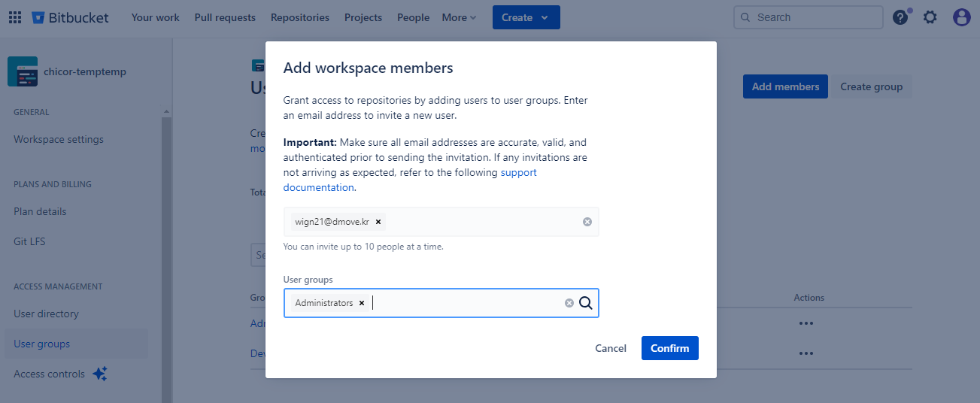Open the settings gear icon
Viewport: 980px width, 403px height.
point(930,17)
